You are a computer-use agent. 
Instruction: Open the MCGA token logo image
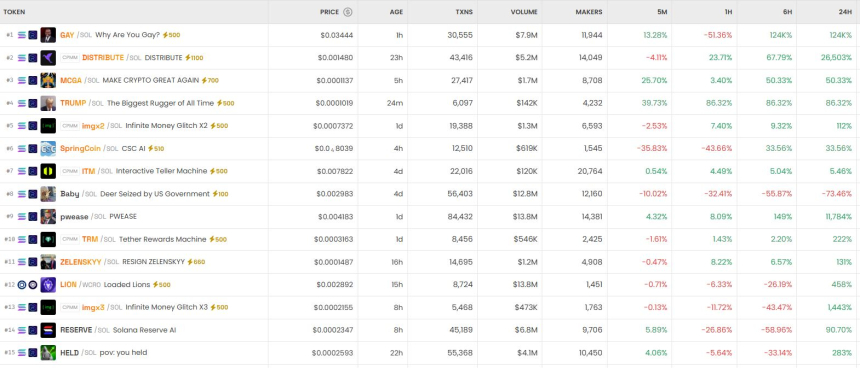pos(48,81)
